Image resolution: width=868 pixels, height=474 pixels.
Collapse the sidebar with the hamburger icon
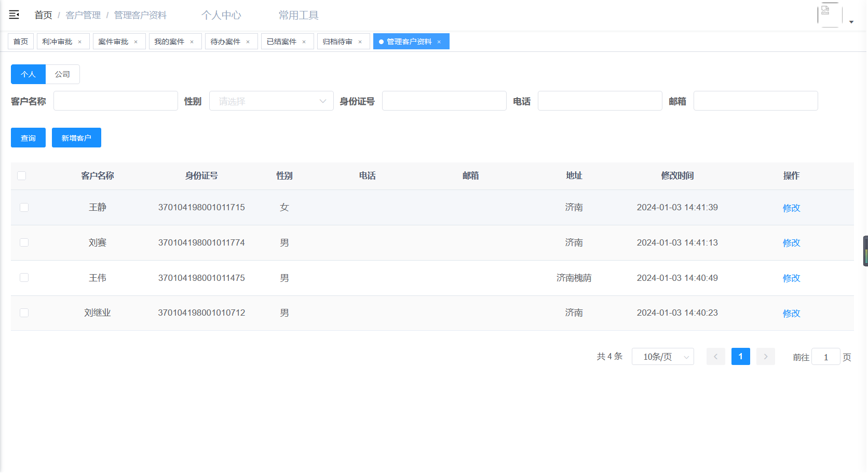point(14,15)
